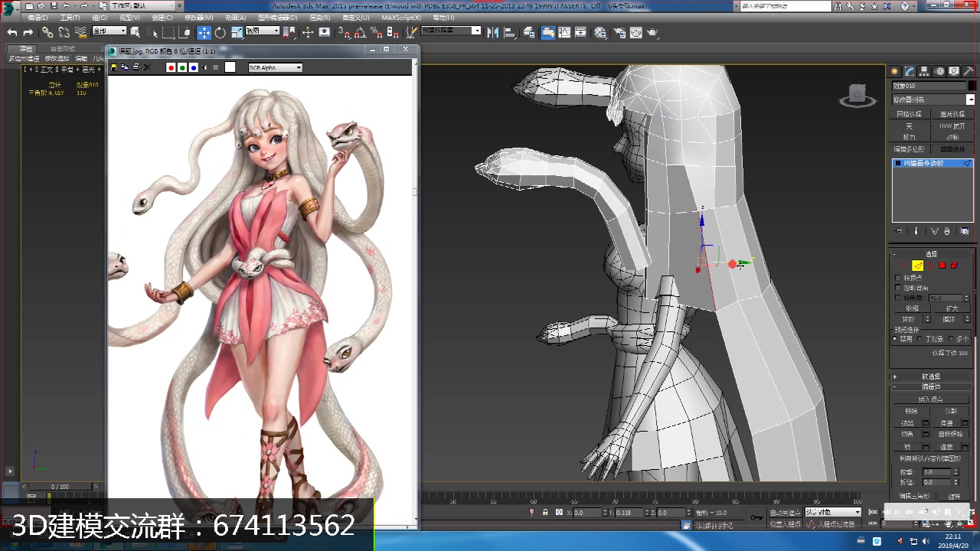Viewport: 980px width, 551px height.
Task: Toggle Window/Crossing selection mode
Action: [185, 32]
